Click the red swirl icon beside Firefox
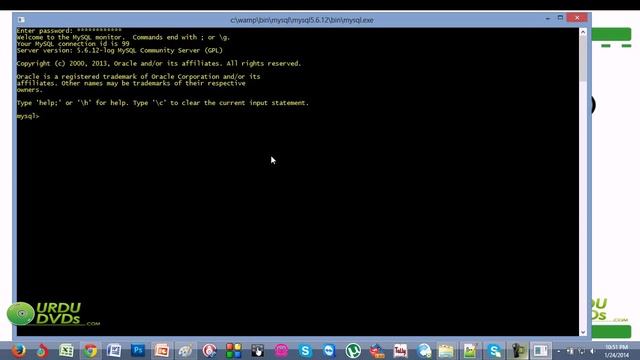This screenshot has width=640, height=360. click(x=42, y=351)
